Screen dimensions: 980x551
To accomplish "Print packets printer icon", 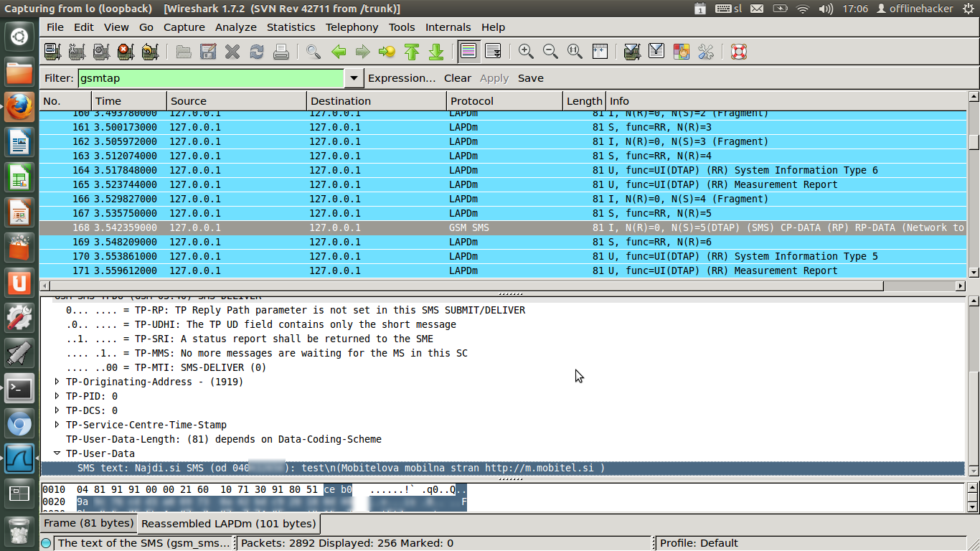I will tap(281, 52).
